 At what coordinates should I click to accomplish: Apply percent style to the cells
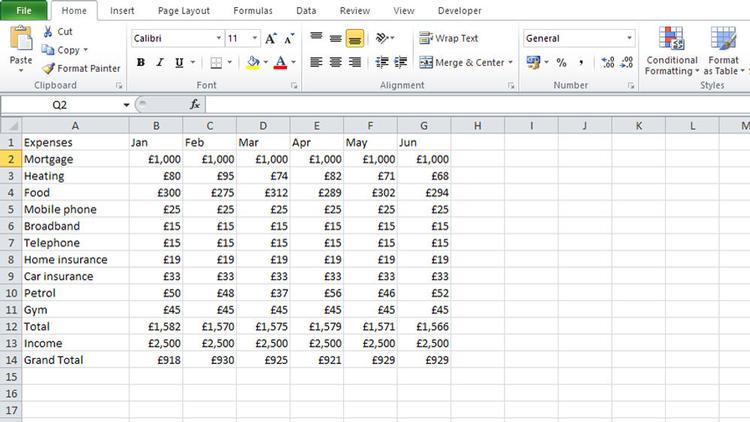561,62
